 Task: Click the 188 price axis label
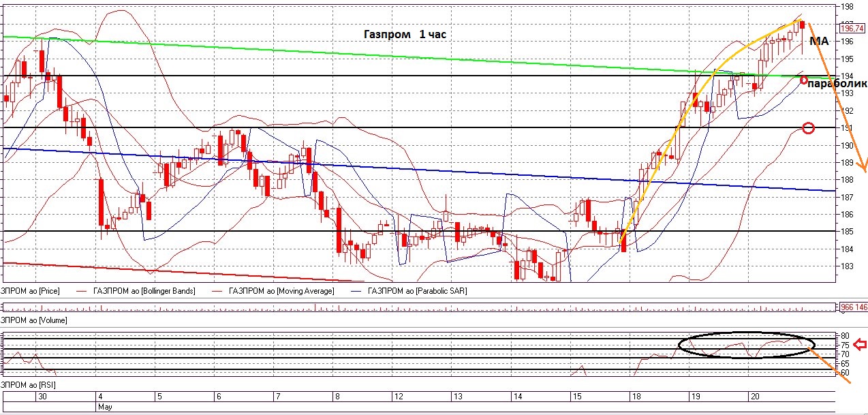[848, 181]
